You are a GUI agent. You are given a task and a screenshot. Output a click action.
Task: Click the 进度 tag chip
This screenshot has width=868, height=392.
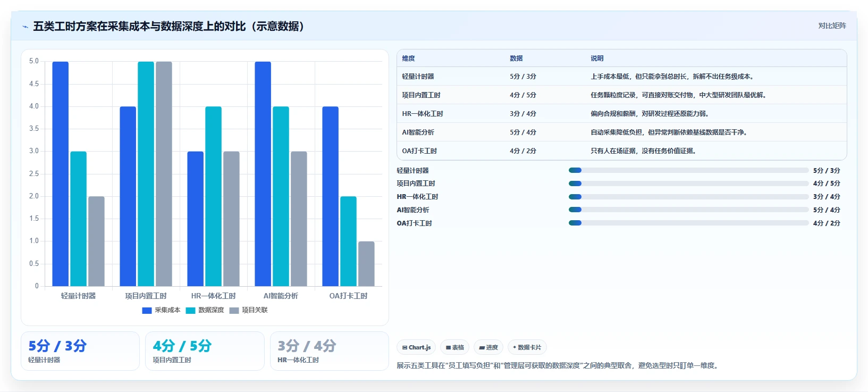click(488, 347)
